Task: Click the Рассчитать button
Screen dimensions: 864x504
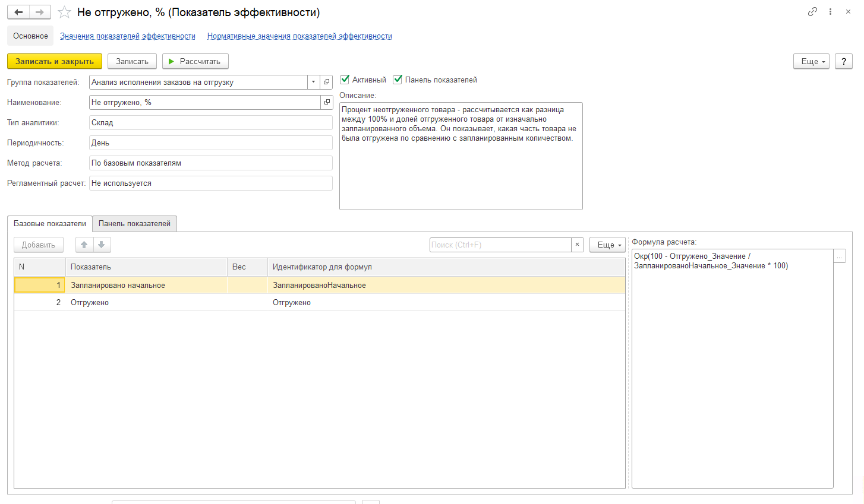Action: click(195, 61)
